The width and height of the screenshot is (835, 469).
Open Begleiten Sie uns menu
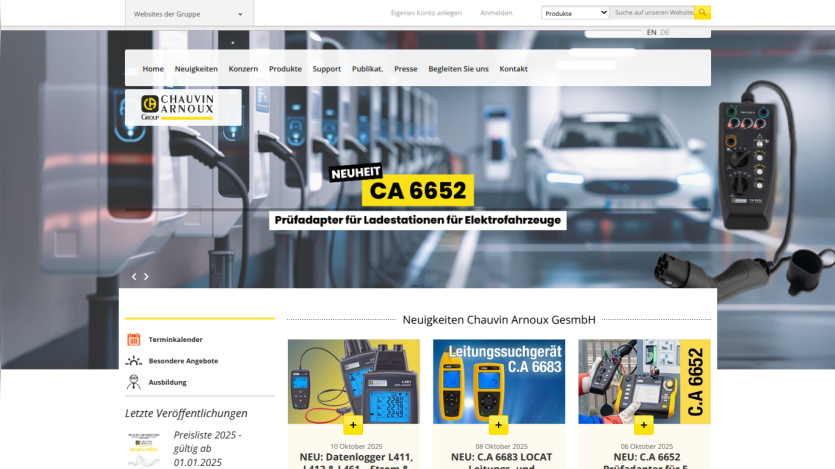click(458, 69)
